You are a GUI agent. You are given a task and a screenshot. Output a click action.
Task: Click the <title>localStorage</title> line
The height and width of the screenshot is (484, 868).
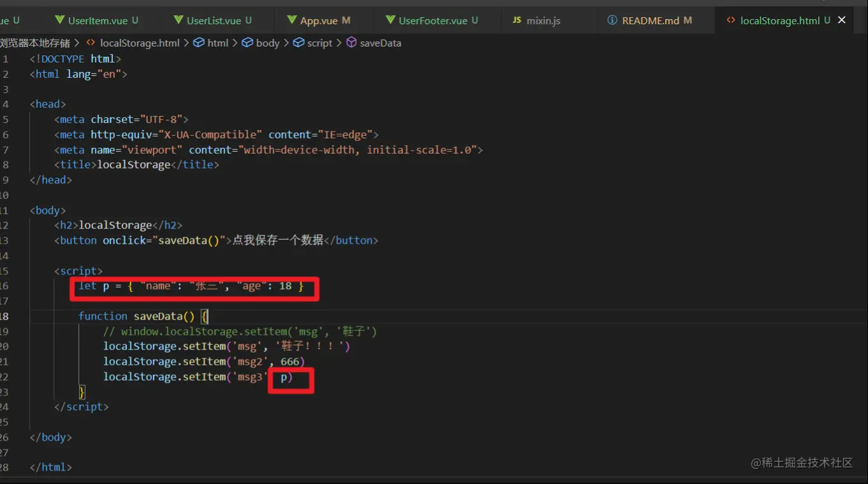click(x=136, y=165)
